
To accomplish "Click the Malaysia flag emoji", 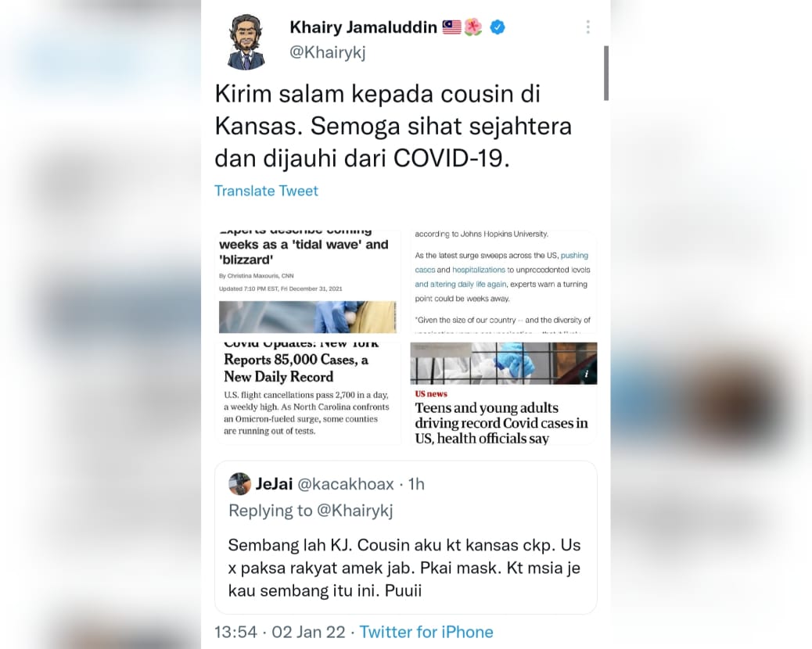I will click(x=451, y=27).
